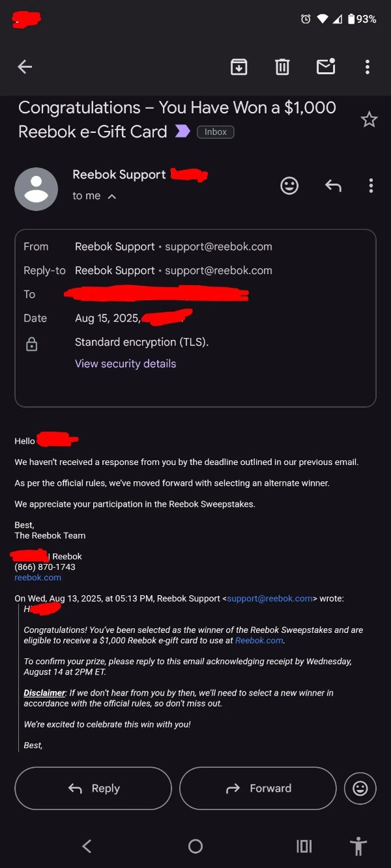This screenshot has height=868, width=391.
Task: Star this Reebok email
Action: (369, 120)
